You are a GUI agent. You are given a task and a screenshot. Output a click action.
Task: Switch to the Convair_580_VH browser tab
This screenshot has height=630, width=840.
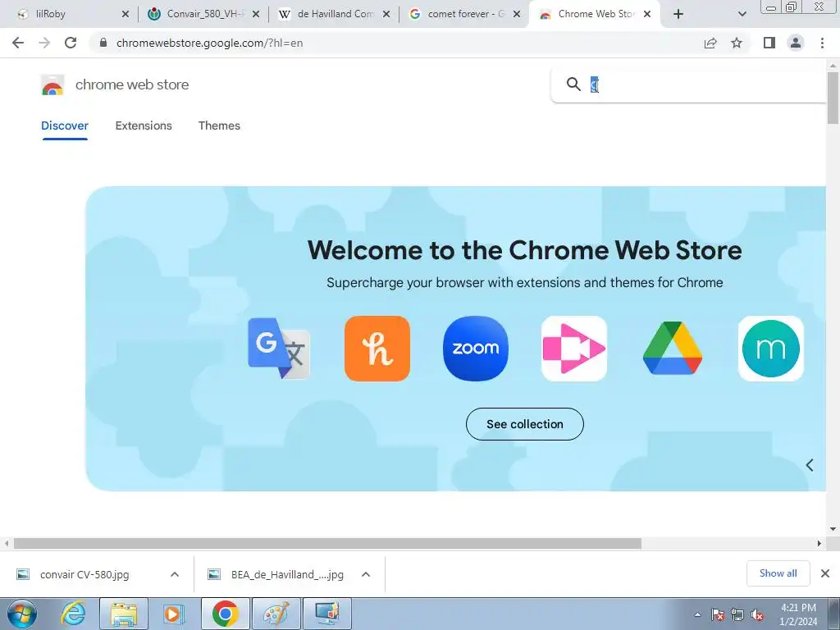[x=203, y=14]
